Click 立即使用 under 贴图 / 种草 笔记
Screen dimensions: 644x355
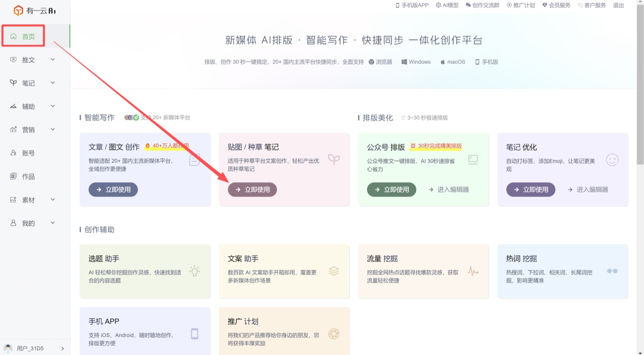[253, 189]
